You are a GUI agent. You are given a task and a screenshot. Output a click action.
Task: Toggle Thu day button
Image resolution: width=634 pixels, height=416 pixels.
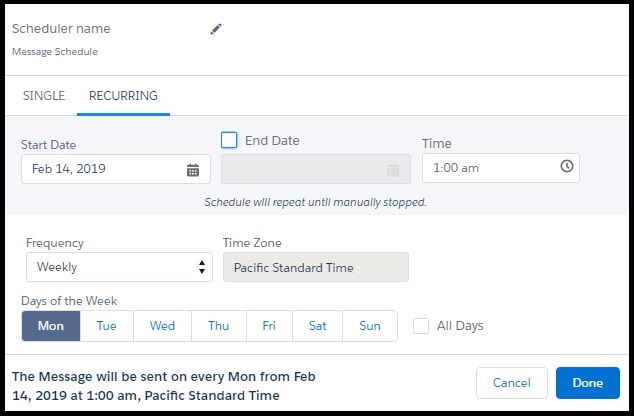pyautogui.click(x=219, y=326)
